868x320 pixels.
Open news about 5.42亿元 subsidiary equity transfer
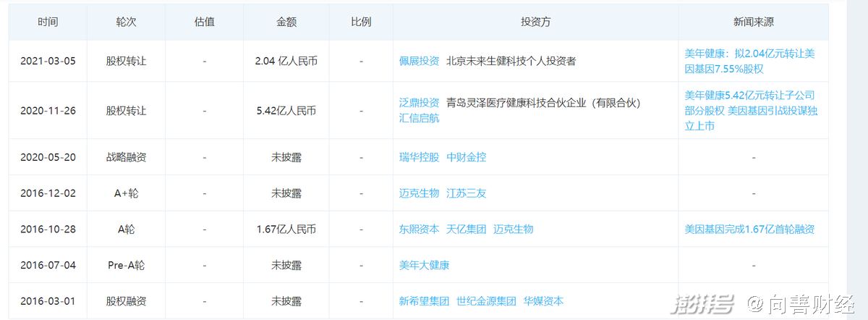tap(750, 110)
